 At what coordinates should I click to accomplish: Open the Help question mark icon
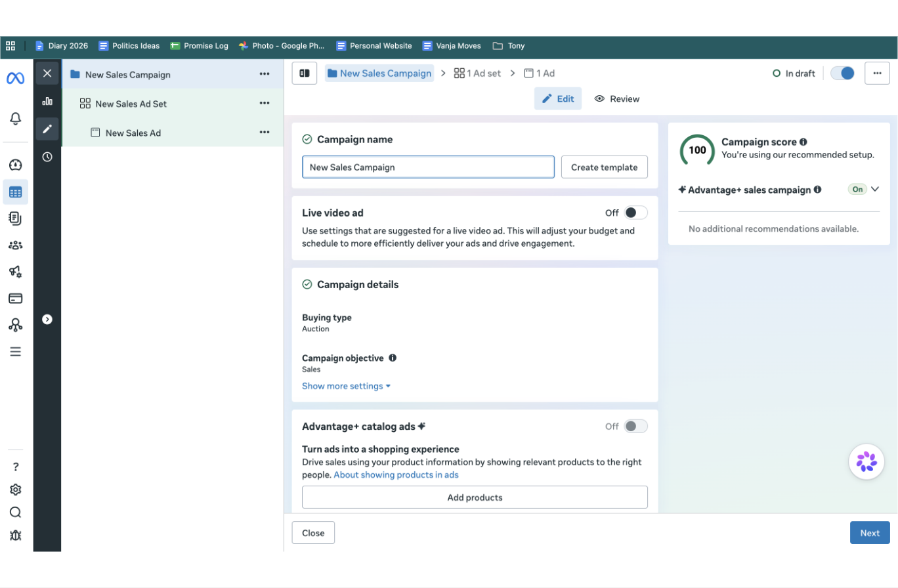click(16, 467)
